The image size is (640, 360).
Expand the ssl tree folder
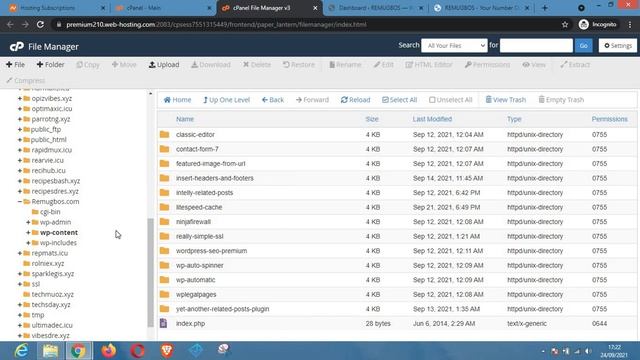pyautogui.click(x=20, y=284)
